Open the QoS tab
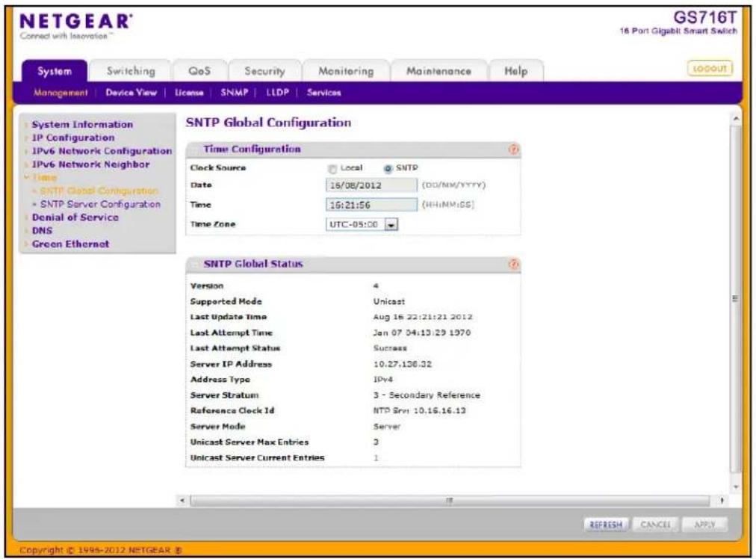 point(199,71)
